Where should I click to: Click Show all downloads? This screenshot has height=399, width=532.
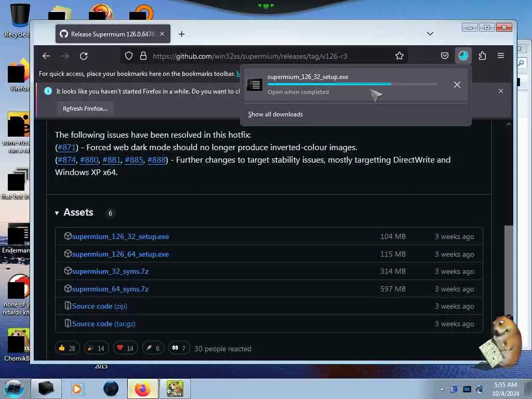pyautogui.click(x=275, y=114)
